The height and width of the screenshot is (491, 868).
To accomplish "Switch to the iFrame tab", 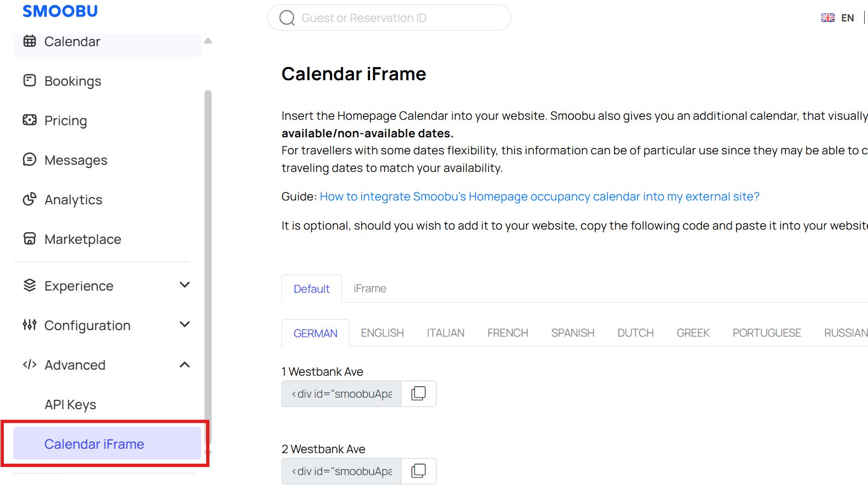I will (370, 288).
